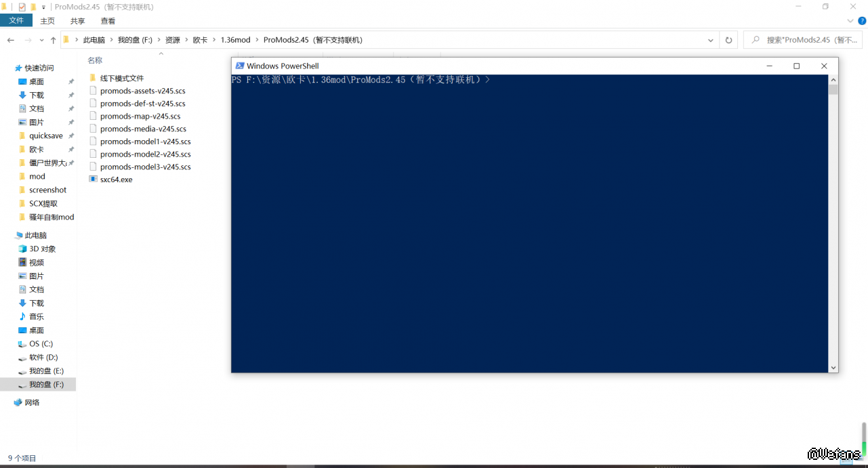Select file promods-model2-v245.scs

pos(145,154)
